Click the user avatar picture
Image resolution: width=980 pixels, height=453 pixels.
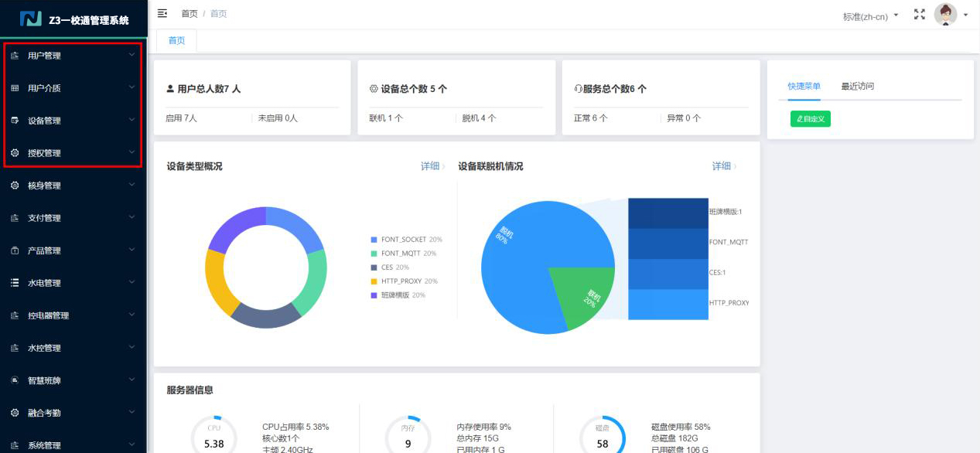tap(945, 14)
